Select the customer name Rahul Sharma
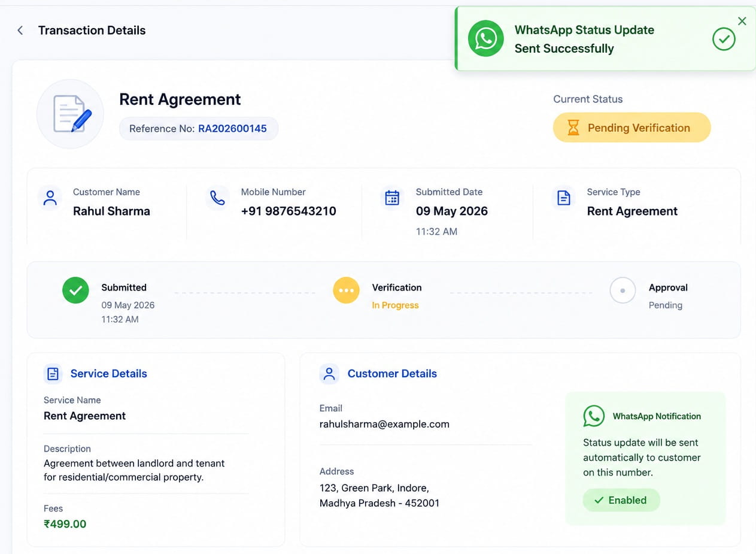Viewport: 756px width, 554px height. [x=111, y=211]
